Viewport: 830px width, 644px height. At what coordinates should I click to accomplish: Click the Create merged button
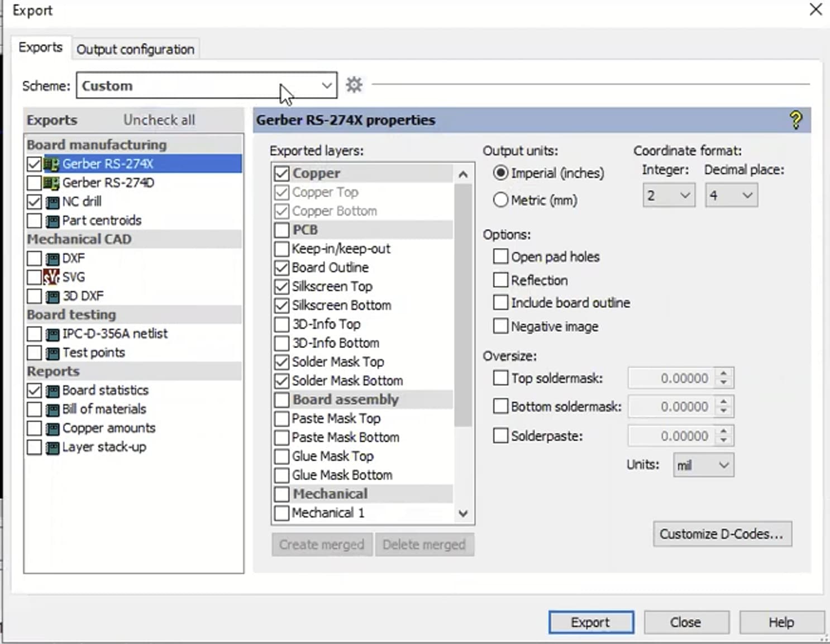click(x=322, y=545)
